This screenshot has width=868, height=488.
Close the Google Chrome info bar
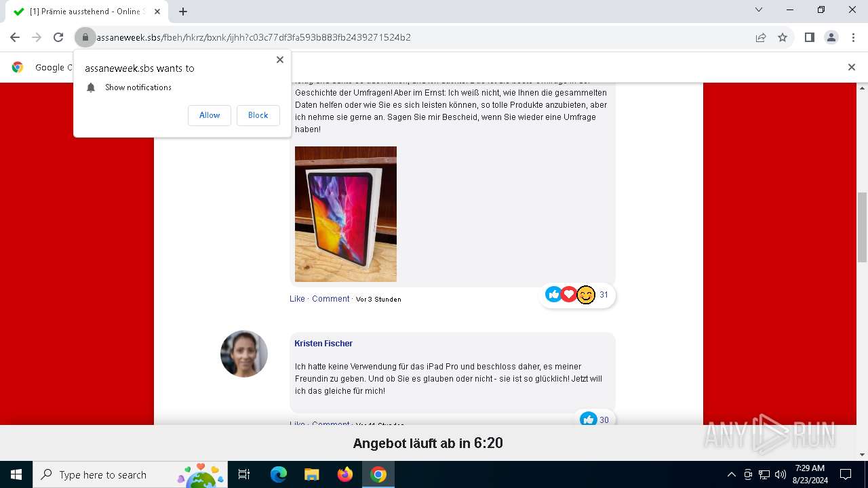point(851,67)
